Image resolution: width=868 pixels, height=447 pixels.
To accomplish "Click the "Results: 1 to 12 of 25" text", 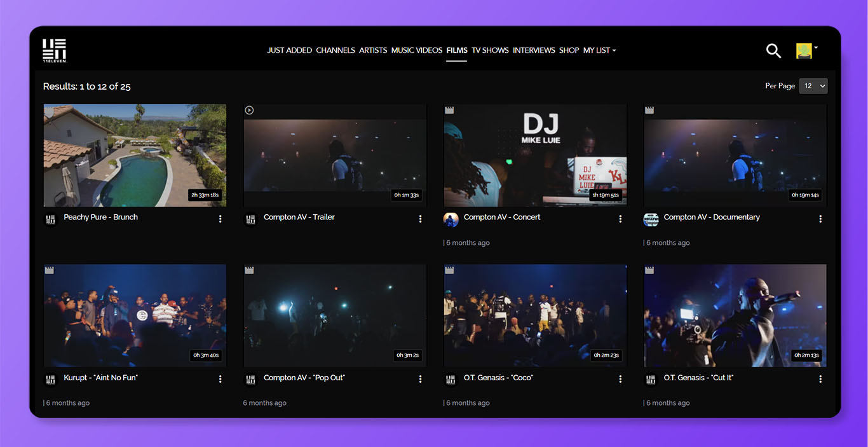I will point(87,86).
